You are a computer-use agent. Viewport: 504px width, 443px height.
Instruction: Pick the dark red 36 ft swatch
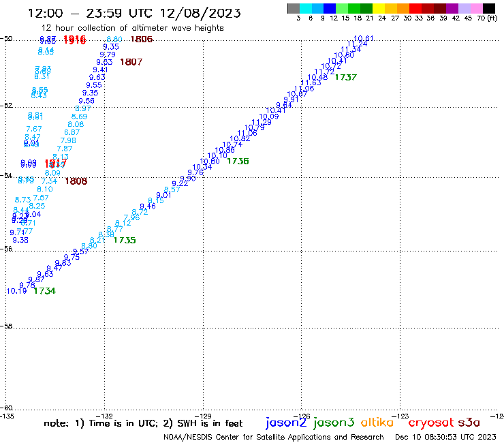(x=428, y=8)
